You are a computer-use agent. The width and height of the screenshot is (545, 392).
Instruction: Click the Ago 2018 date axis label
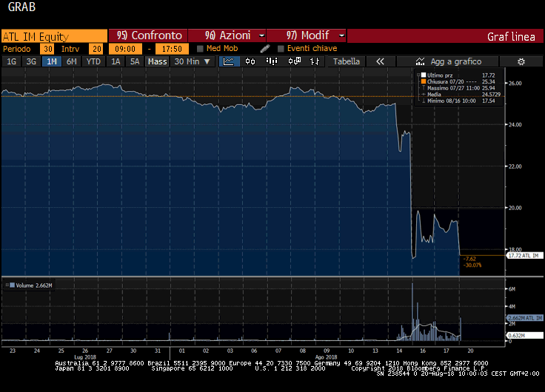326,357
